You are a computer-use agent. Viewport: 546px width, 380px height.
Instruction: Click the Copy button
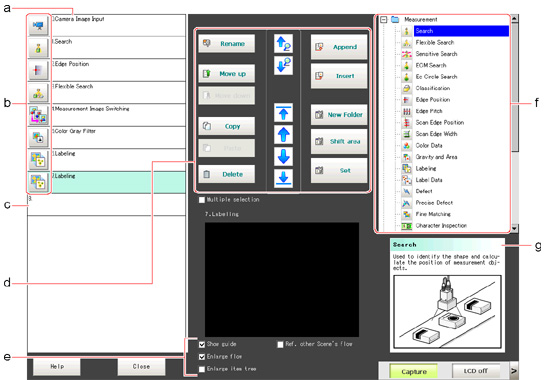tap(226, 126)
